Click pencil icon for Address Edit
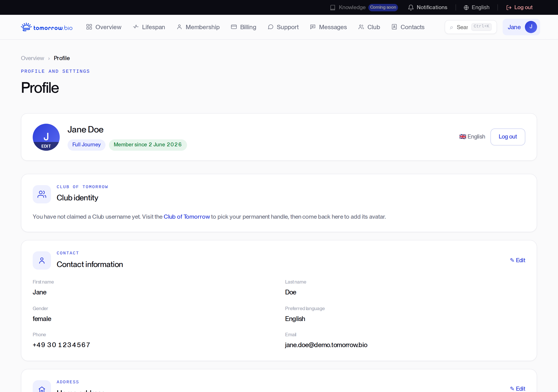Viewport: 558px width, 392px height. 512,389
